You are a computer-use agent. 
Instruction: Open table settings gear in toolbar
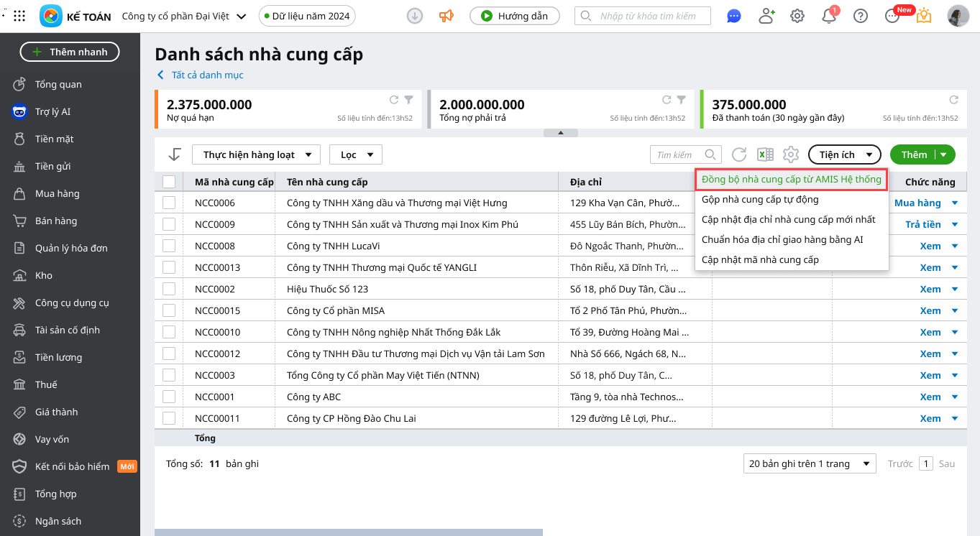pos(791,154)
